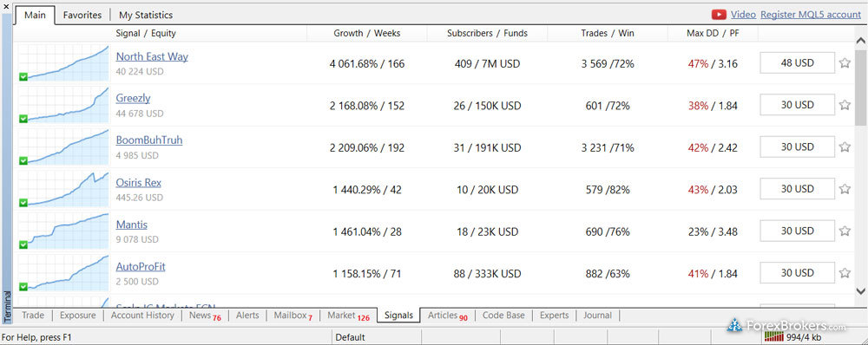Click the connection status bars icon
The height and width of the screenshot is (345, 868).
774,336
